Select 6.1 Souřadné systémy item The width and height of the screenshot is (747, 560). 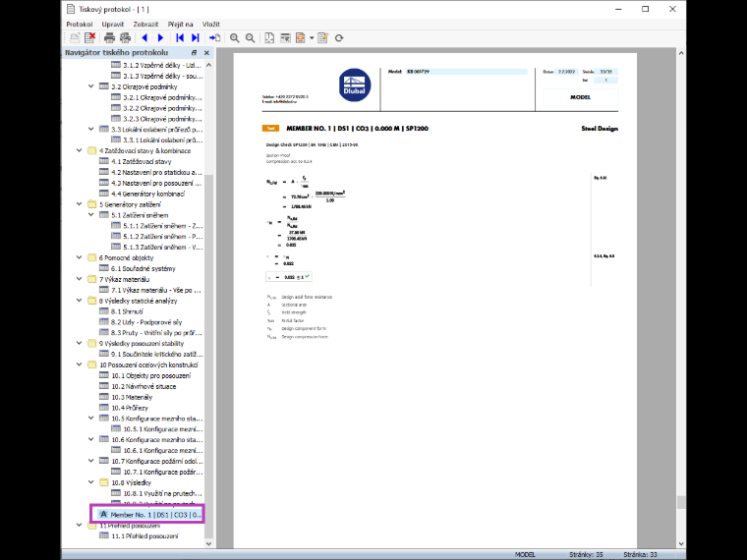(x=144, y=268)
